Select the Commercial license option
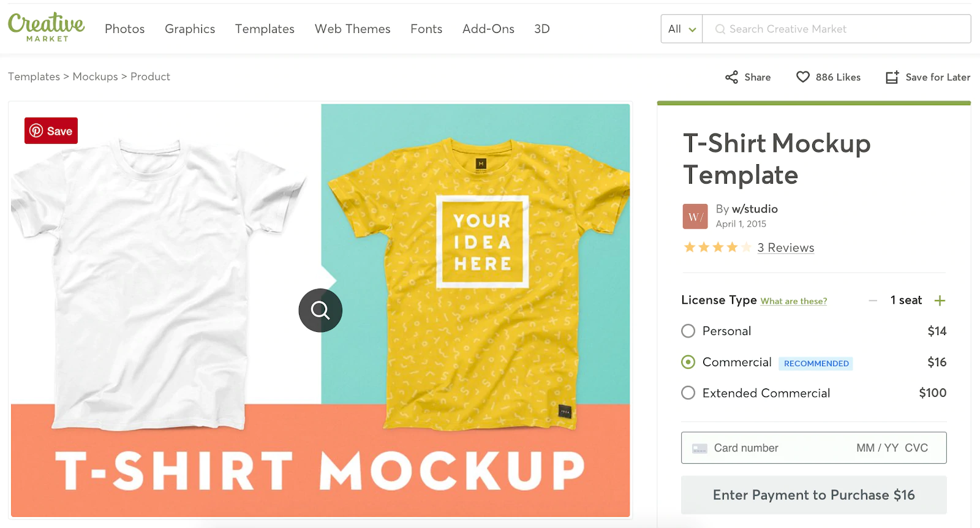This screenshot has width=980, height=528. point(688,362)
